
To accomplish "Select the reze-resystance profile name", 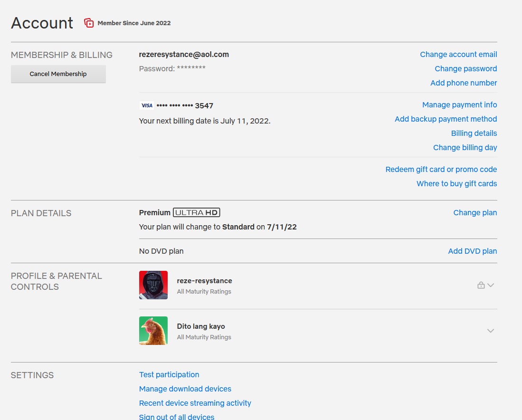I will click(204, 281).
